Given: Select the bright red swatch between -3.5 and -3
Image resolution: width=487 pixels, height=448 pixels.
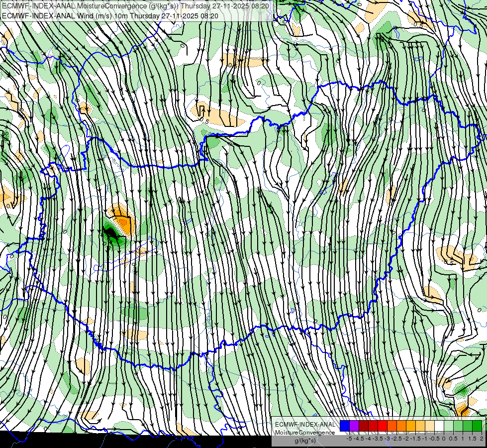Looking at the screenshot, I should point(383,426).
